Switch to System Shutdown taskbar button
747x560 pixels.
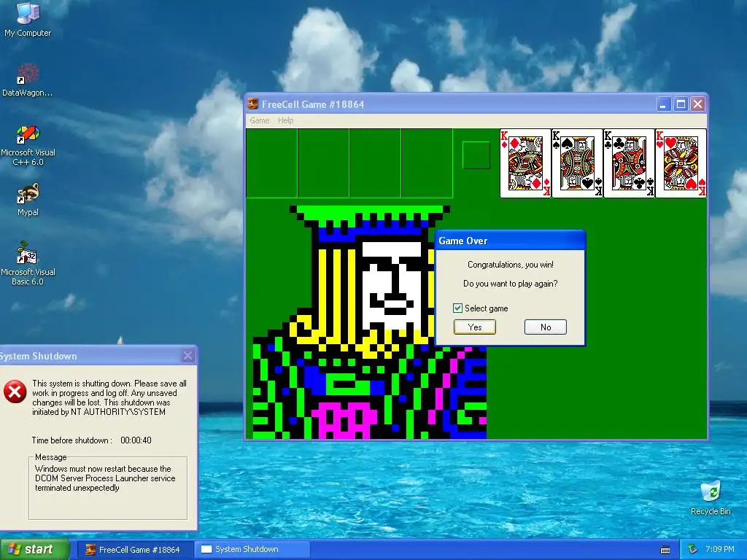pos(252,550)
